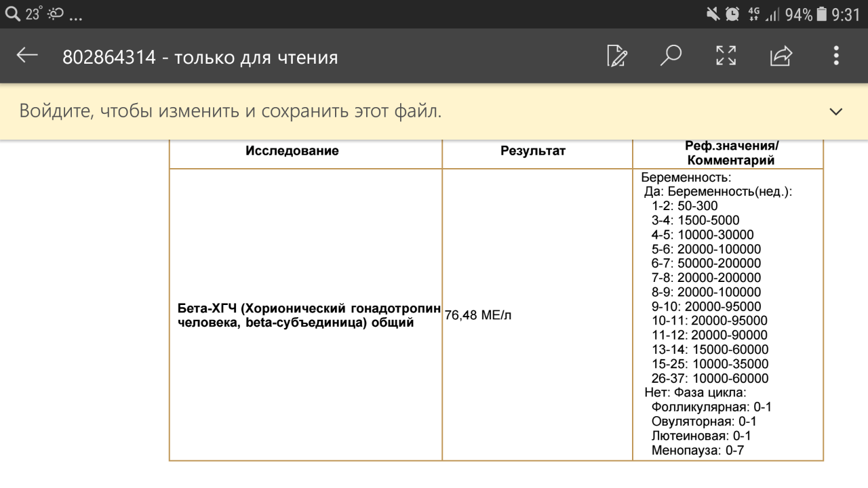Screen dimensions: 868x488
Task: Select the 'Реф.значения/ Комментарий' header cell
Action: 731,153
